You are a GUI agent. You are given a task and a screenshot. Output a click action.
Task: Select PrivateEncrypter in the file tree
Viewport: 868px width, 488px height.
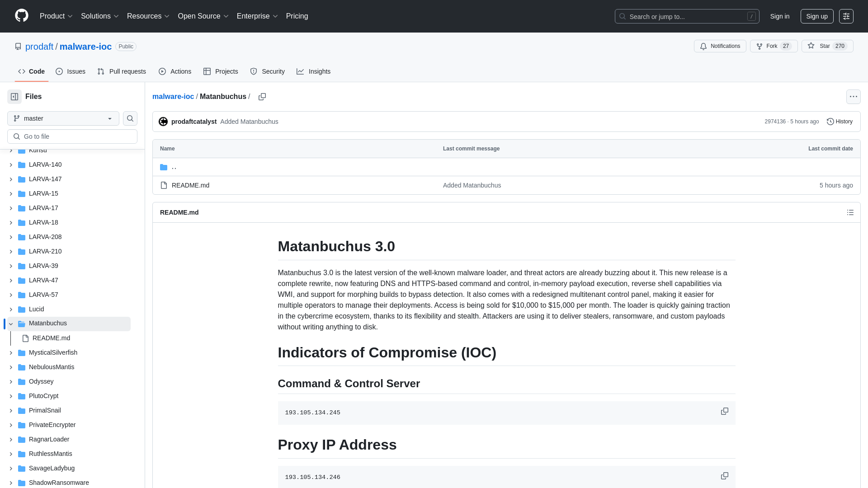point(52,425)
